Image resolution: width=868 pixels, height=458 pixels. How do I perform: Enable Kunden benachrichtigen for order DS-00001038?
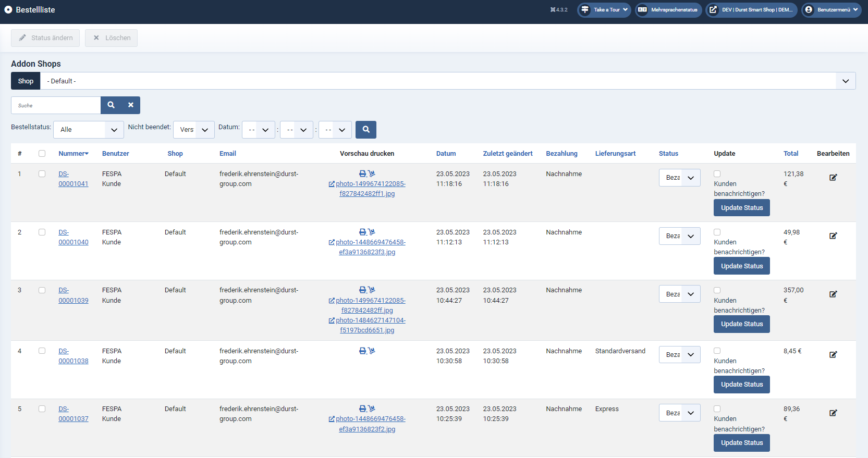click(x=717, y=351)
